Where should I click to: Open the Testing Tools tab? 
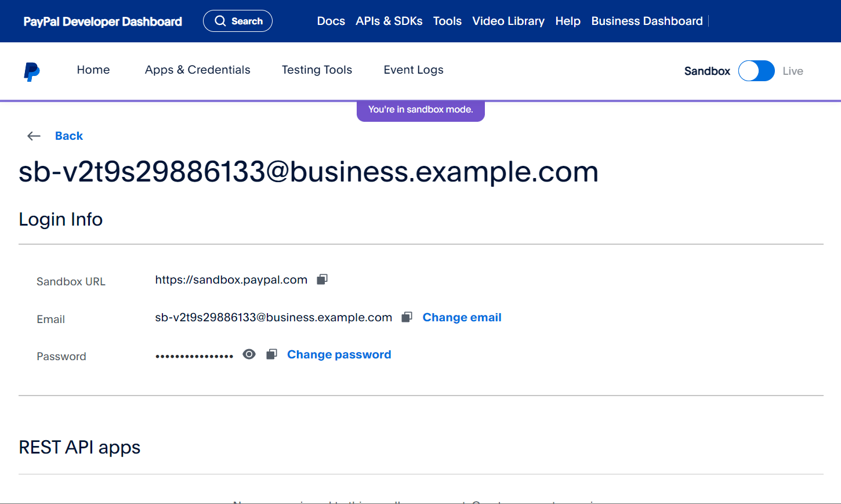point(317,70)
